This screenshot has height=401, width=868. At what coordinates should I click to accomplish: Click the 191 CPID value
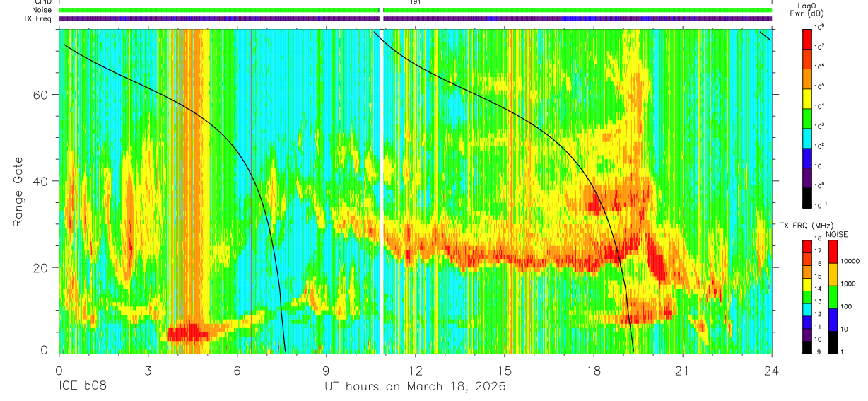[x=416, y=2]
